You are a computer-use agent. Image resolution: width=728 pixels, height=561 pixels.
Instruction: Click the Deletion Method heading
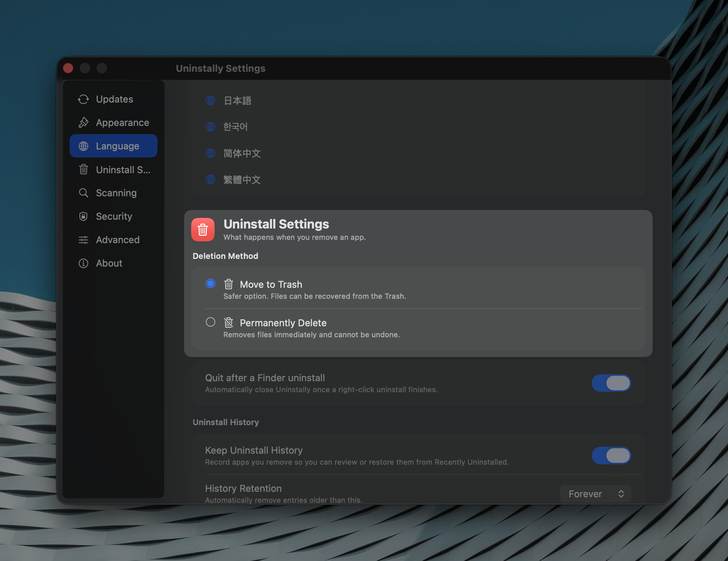(226, 256)
